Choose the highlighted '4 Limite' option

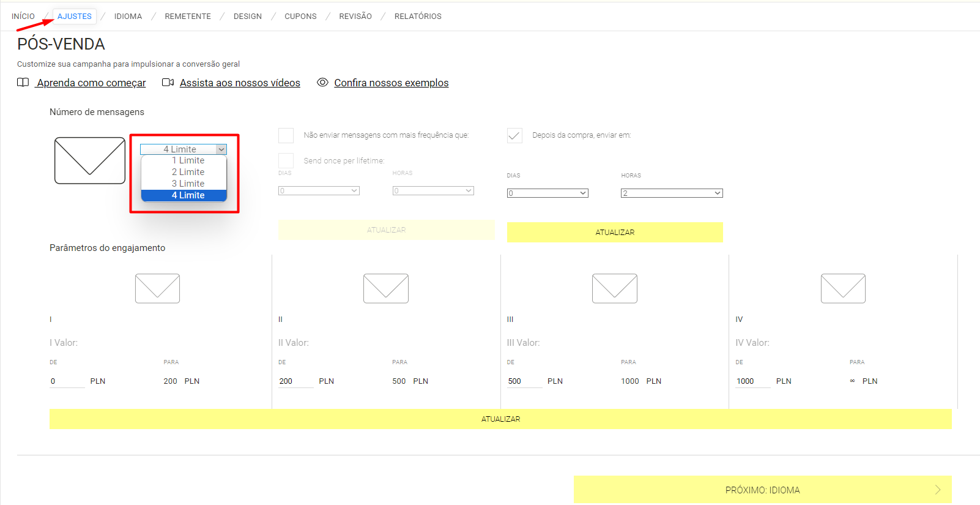(184, 195)
